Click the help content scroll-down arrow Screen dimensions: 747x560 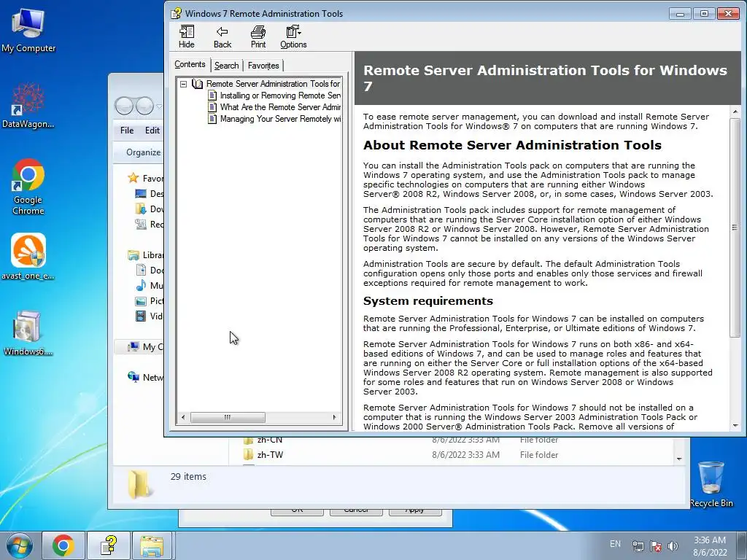(735, 425)
